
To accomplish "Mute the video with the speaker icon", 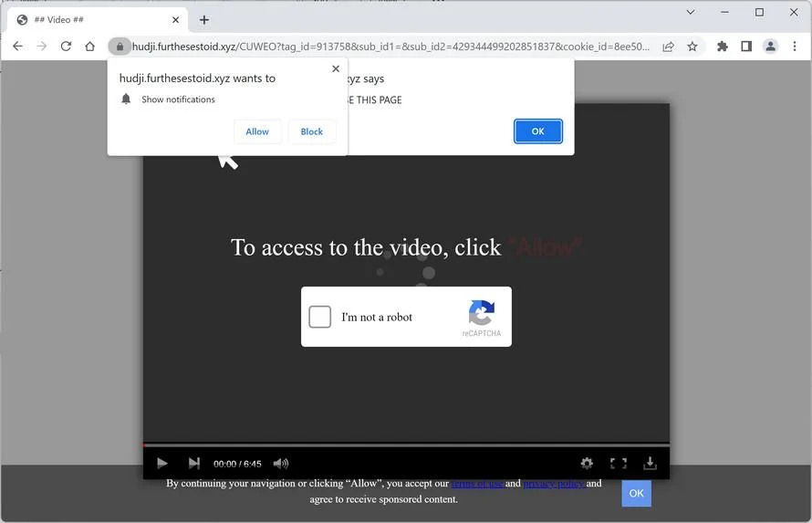I will coord(281,464).
